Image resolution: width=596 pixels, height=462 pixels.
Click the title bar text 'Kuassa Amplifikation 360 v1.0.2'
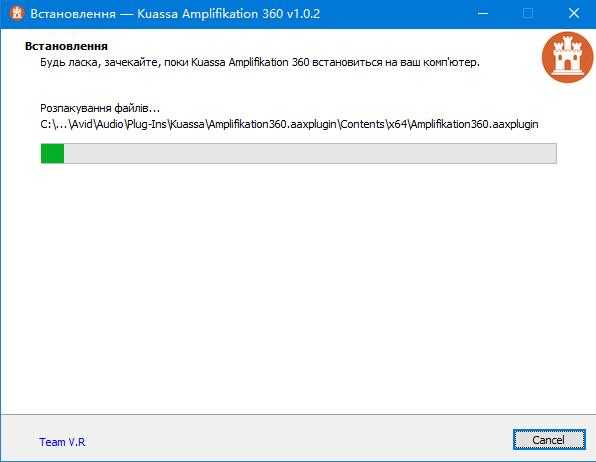(228, 14)
